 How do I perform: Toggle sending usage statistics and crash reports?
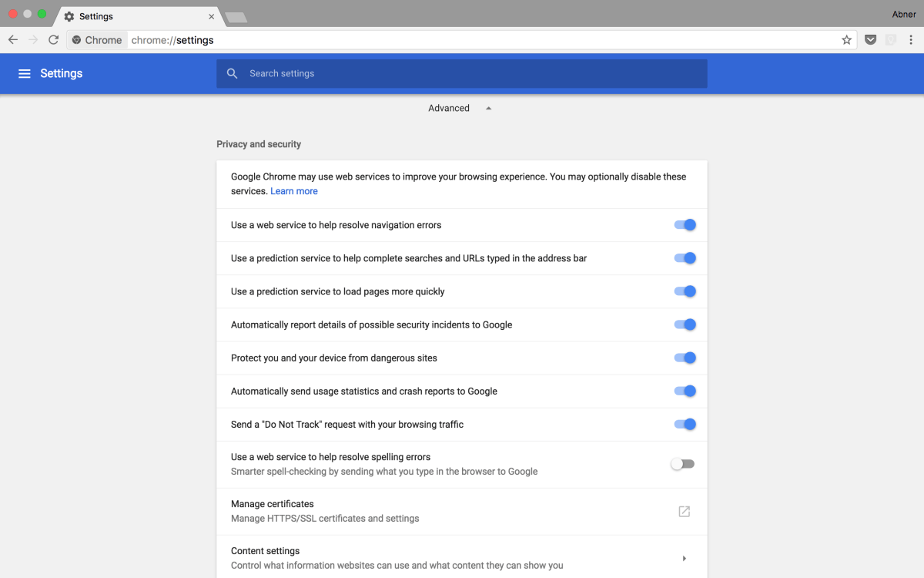click(685, 391)
